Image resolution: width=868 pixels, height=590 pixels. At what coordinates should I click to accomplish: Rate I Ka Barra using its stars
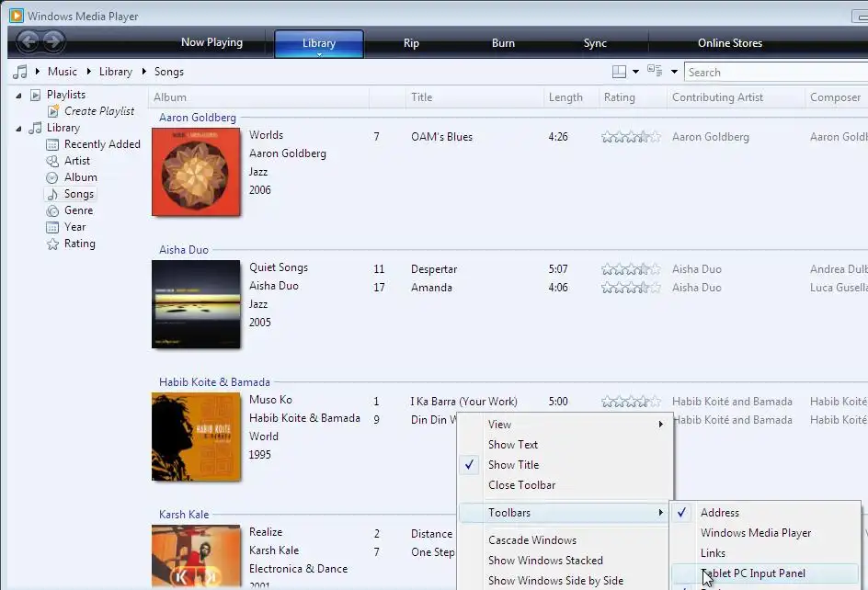[x=631, y=402]
